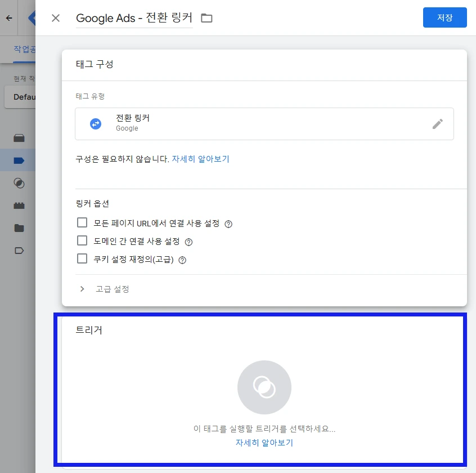Enable 도메인 간 연결 사용 설정 checkbox
The height and width of the screenshot is (473, 476).
click(x=82, y=240)
